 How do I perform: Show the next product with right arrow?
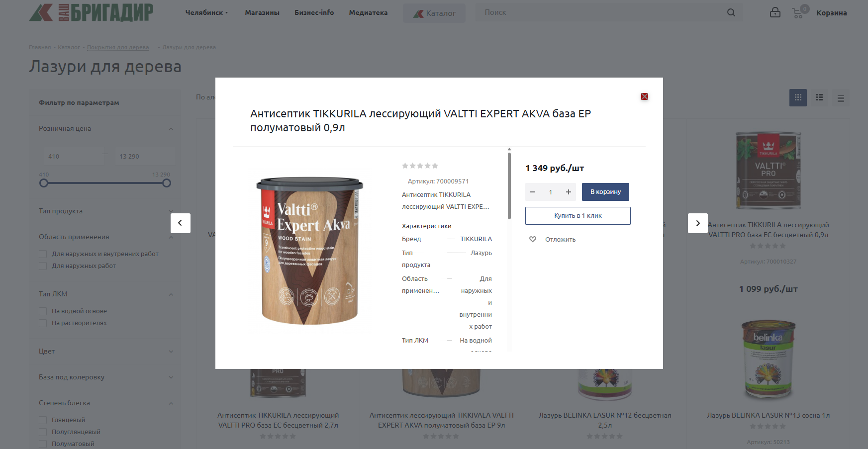[698, 223]
